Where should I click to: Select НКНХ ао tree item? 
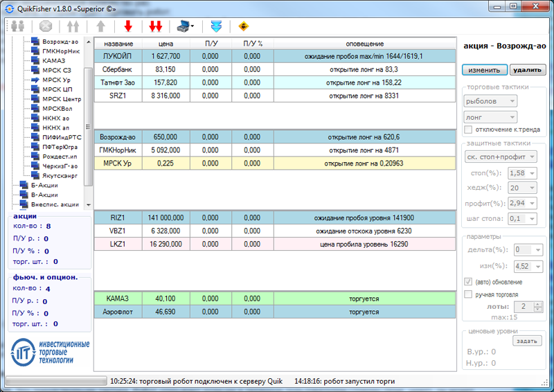point(56,118)
